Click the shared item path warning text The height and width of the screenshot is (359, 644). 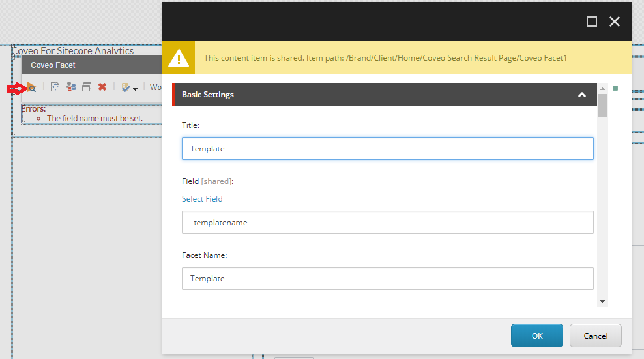click(385, 58)
